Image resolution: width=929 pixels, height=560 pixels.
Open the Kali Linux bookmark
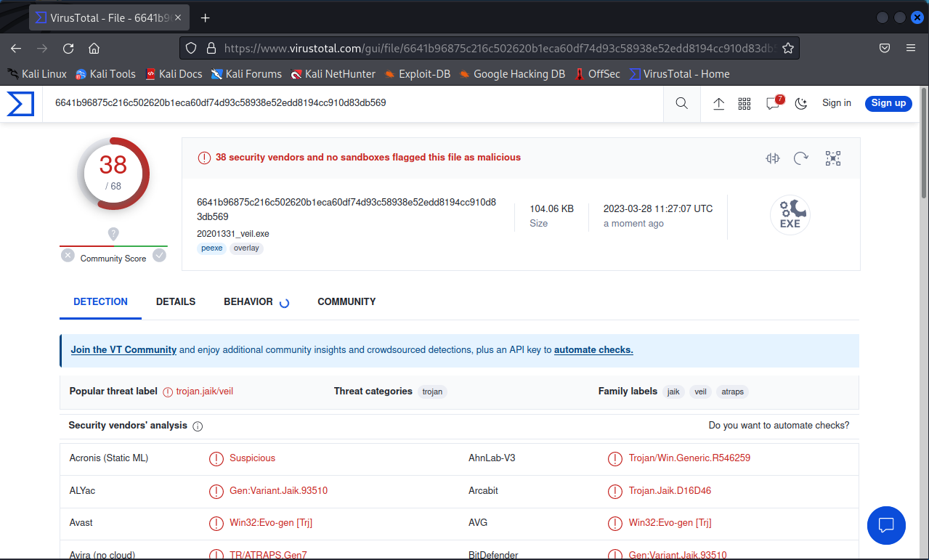36,74
